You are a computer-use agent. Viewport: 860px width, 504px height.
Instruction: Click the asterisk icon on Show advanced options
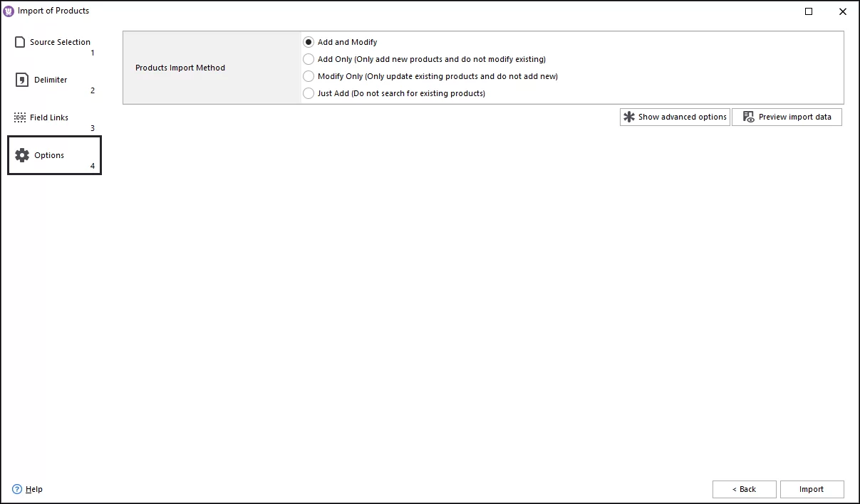[x=630, y=117]
